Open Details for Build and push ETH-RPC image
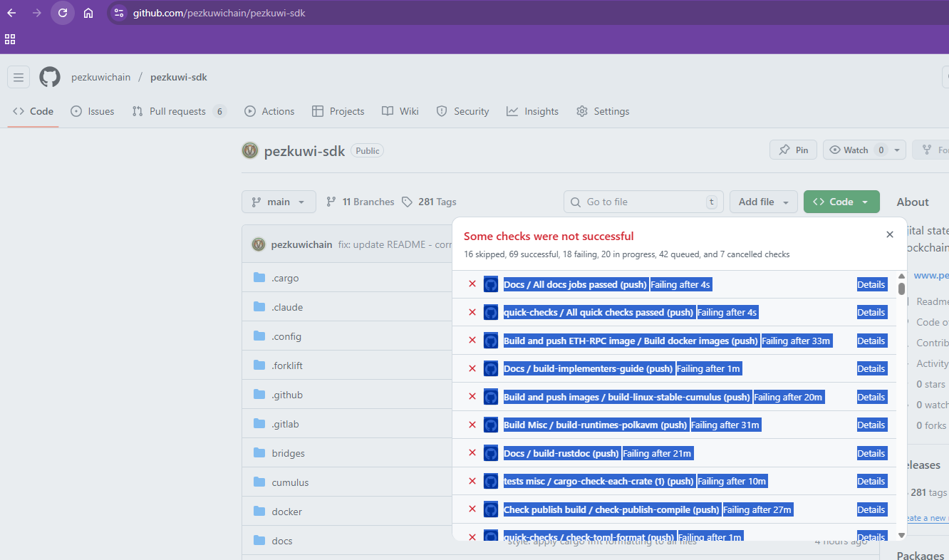This screenshot has width=949, height=560. coord(871,341)
